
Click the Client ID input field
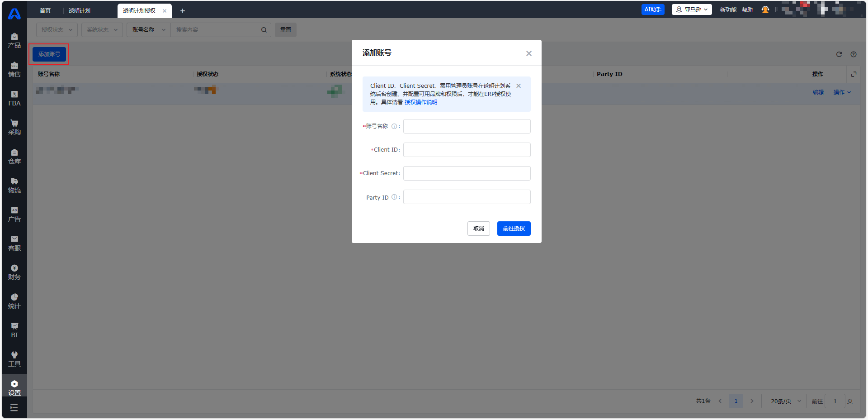pyautogui.click(x=467, y=150)
